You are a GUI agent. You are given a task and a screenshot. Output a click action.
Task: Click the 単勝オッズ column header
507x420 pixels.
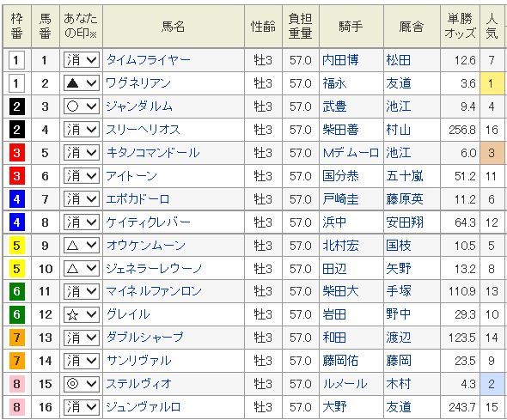[x=460, y=26]
